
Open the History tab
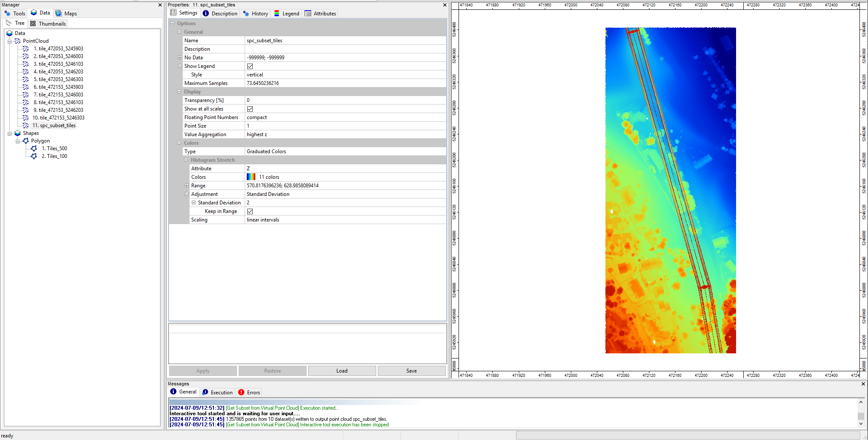tap(255, 13)
